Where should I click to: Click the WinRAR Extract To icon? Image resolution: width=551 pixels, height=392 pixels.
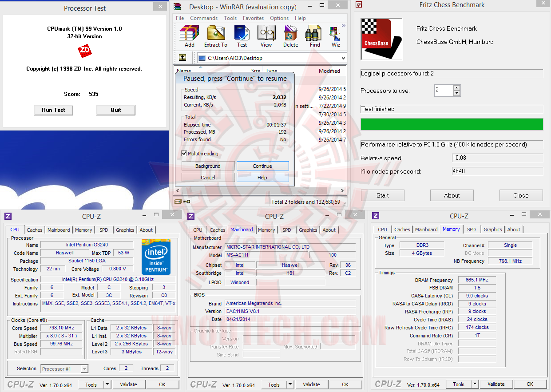(x=216, y=36)
